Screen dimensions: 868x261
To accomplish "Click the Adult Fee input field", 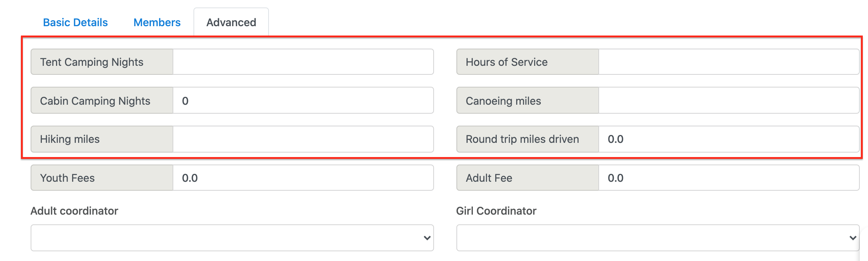I will [728, 178].
